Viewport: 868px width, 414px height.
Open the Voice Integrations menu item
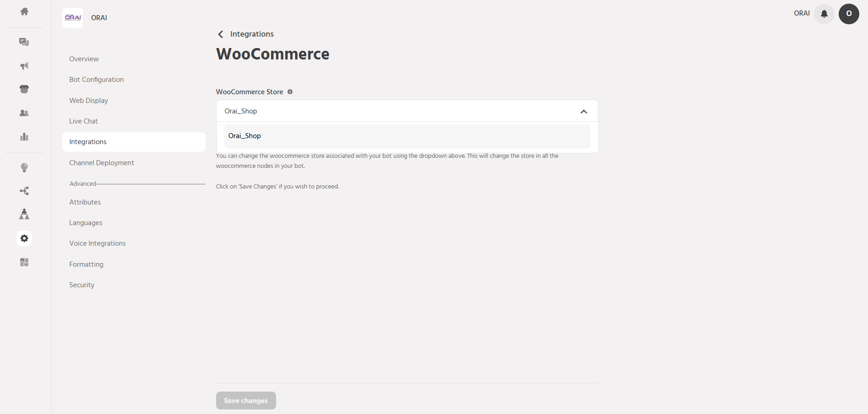tap(98, 243)
